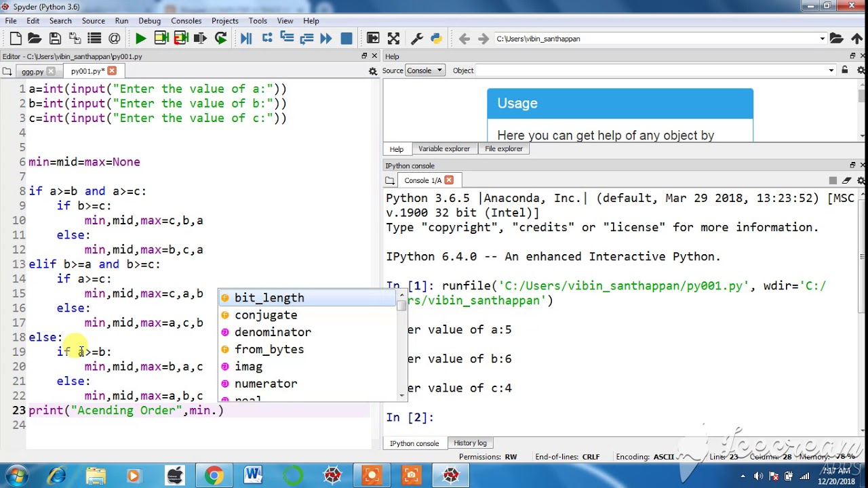Save all open files
Image resolution: width=868 pixels, height=488 pixels.
pos(75,39)
